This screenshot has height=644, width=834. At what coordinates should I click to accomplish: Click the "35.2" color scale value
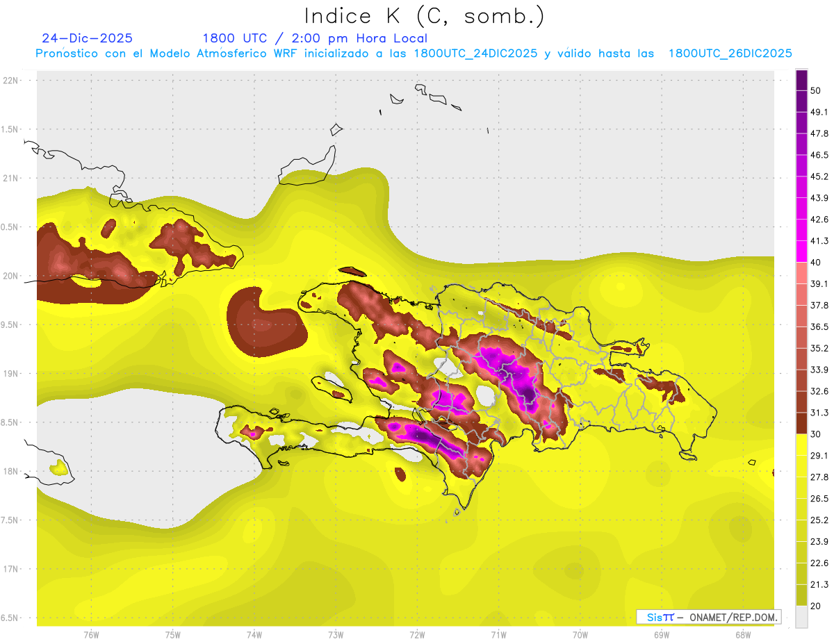point(819,348)
